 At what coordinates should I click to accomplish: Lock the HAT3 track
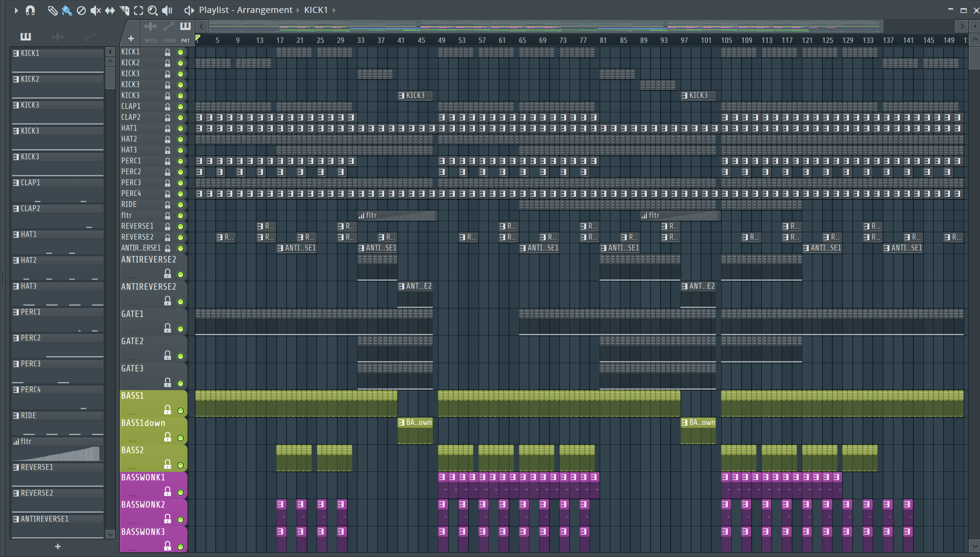click(167, 150)
